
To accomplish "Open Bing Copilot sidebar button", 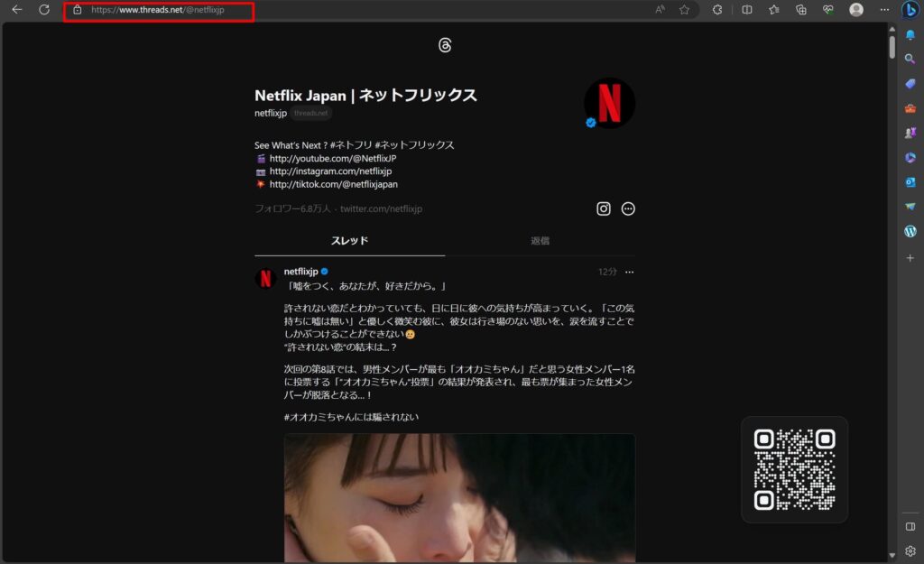I will point(910,10).
